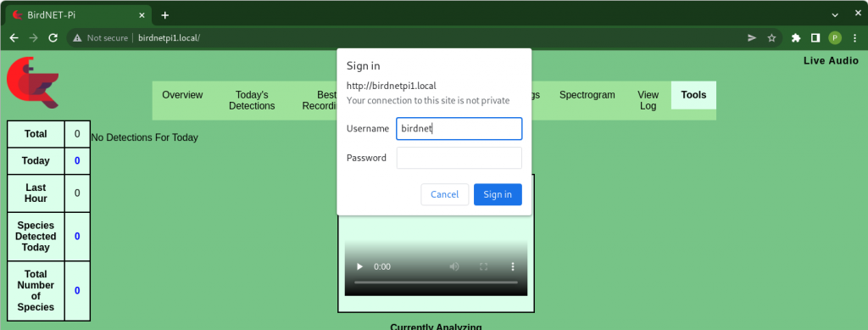Screen dimensions: 868x330
Task: Click the http://birdnetpi1.local dialog text
Action: [392, 86]
